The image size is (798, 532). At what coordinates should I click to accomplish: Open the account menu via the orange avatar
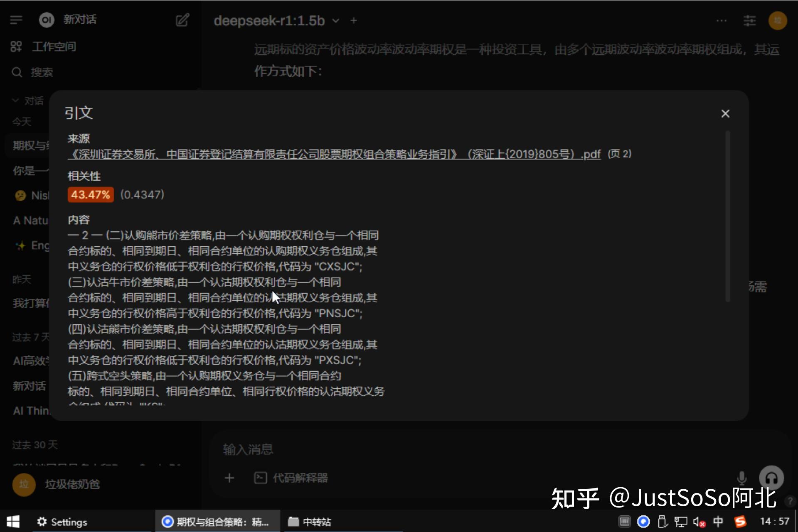[778, 20]
